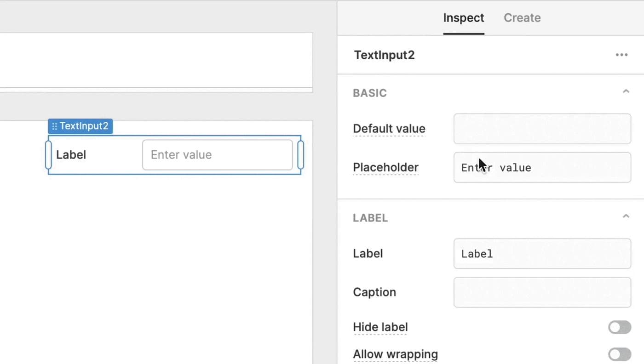Collapse the LABEL section
Viewport: 644px width, 364px height.
click(x=626, y=216)
